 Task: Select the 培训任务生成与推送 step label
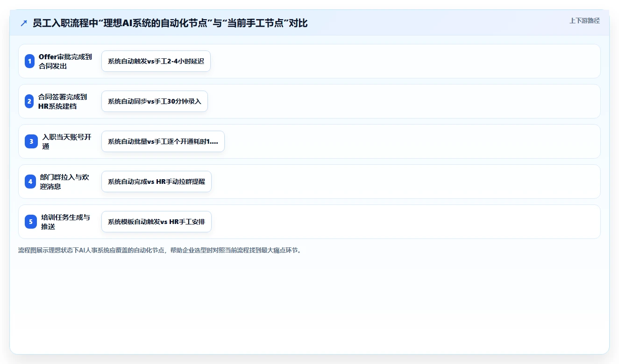click(x=65, y=222)
